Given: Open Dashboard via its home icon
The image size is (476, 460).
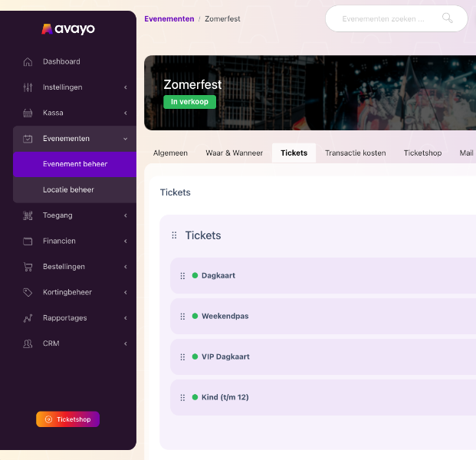Looking at the screenshot, I should [x=28, y=61].
